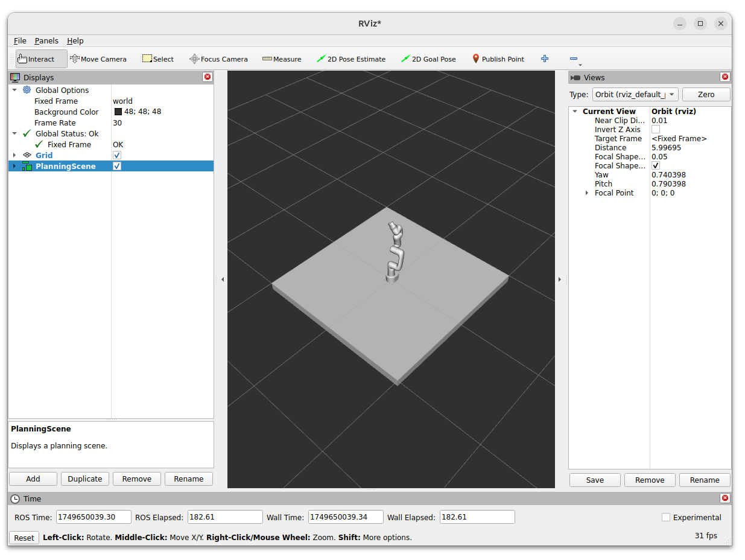The height and width of the screenshot is (560, 745).
Task: Choose the Select tool
Action: click(x=158, y=59)
